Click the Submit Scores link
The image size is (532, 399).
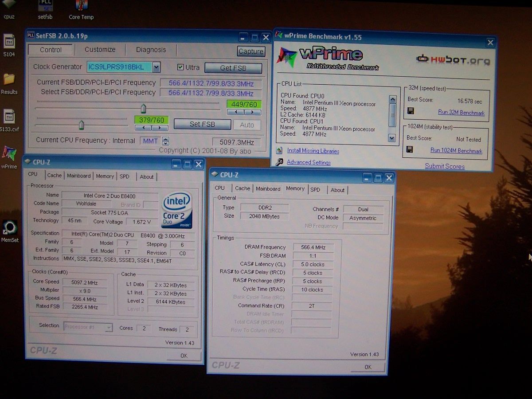(x=445, y=166)
